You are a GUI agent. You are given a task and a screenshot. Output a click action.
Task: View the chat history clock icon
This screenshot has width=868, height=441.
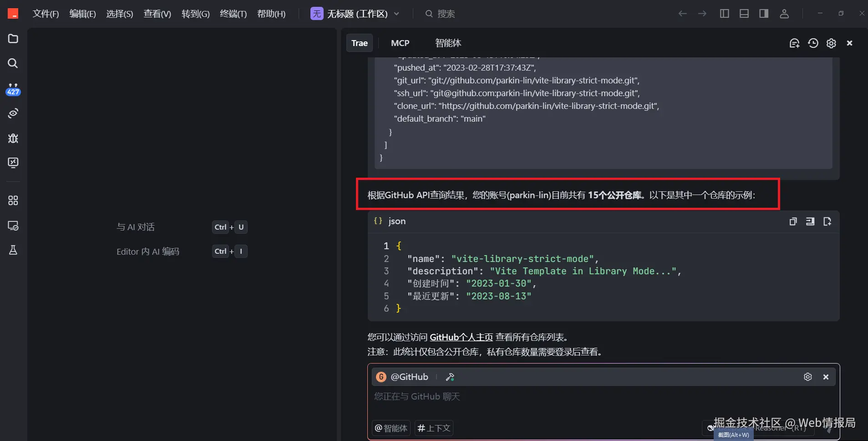click(813, 43)
